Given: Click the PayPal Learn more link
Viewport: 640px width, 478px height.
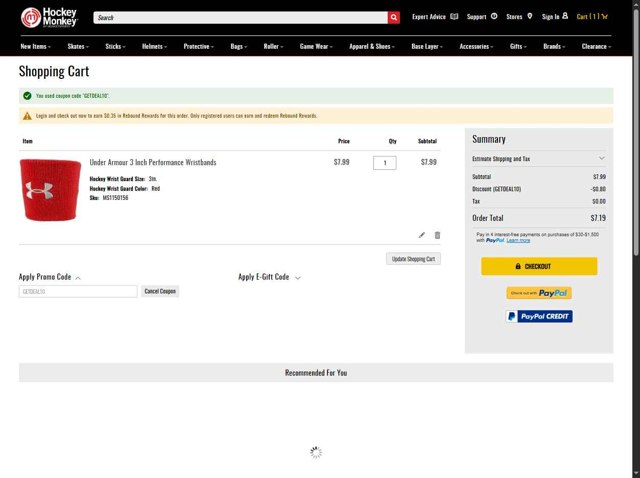Looking at the screenshot, I should pyautogui.click(x=518, y=240).
